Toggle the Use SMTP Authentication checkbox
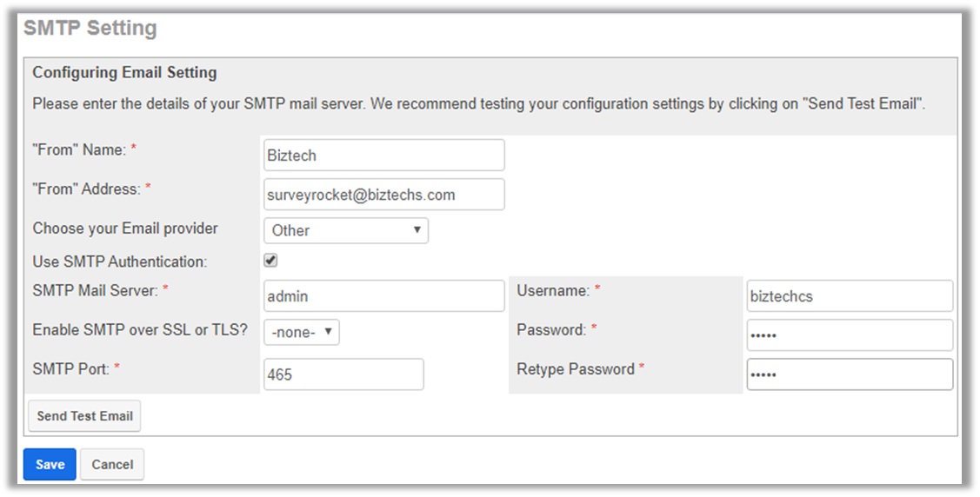980x497 pixels. point(270,261)
